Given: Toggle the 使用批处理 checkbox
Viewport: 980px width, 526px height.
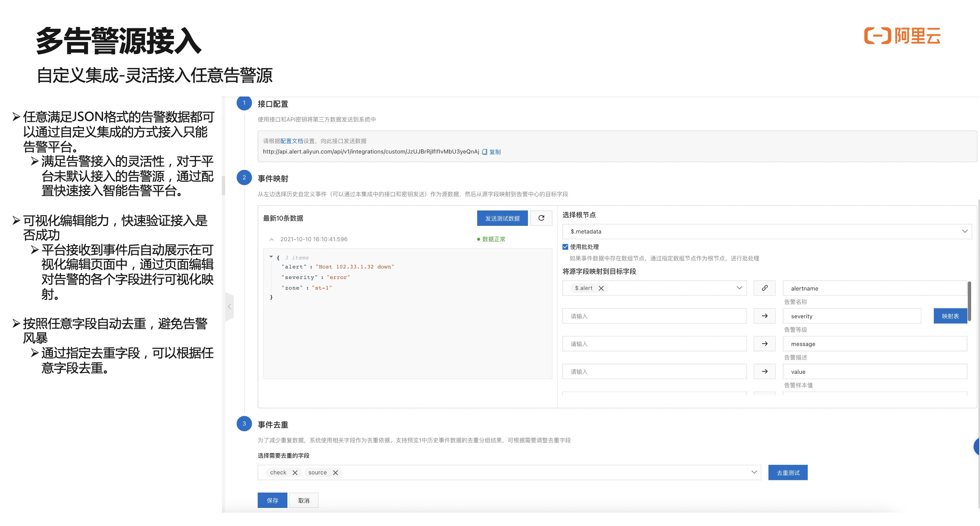Looking at the screenshot, I should [565, 246].
